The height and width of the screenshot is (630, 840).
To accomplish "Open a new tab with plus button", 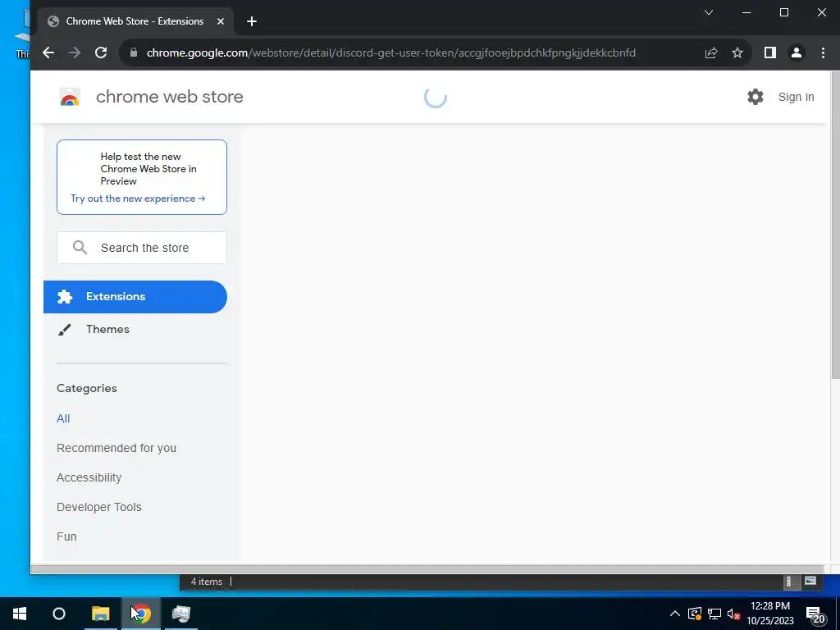I will (x=252, y=21).
